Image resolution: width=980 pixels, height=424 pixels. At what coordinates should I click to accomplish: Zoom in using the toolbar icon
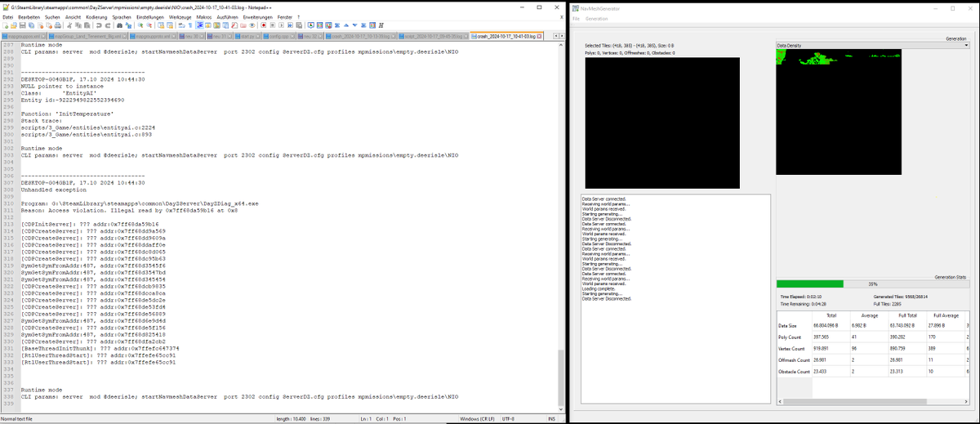(x=140, y=25)
